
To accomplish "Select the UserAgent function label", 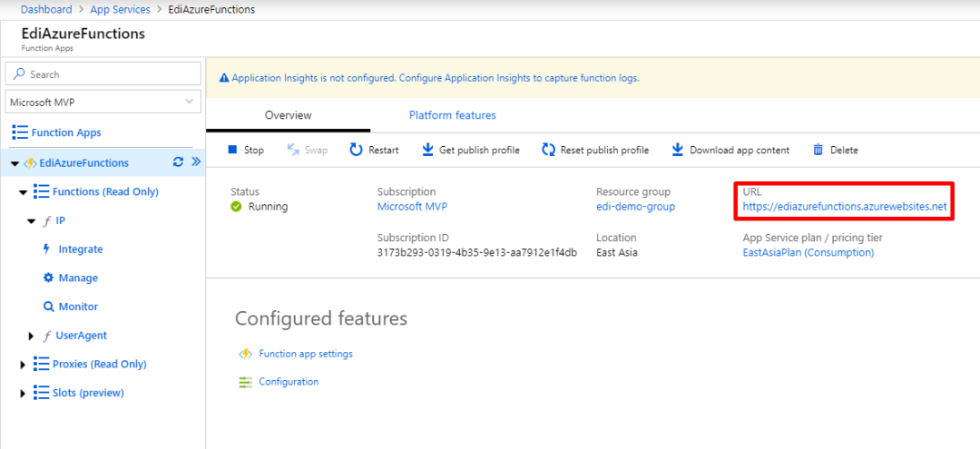I will pos(82,336).
